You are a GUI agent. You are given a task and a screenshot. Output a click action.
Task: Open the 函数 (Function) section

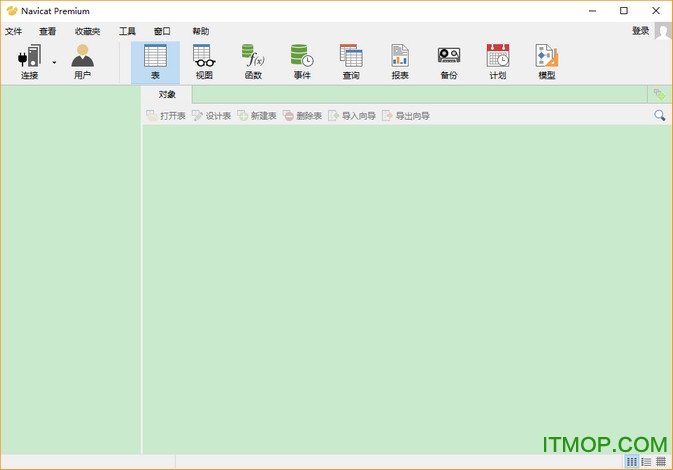click(x=253, y=61)
